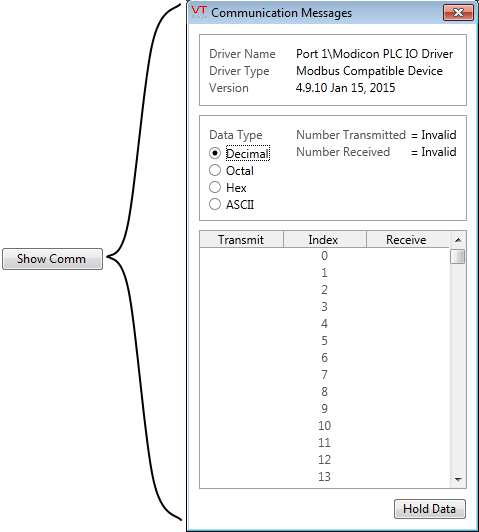
Task: Click the Driver Name value text
Action: click(x=375, y=54)
